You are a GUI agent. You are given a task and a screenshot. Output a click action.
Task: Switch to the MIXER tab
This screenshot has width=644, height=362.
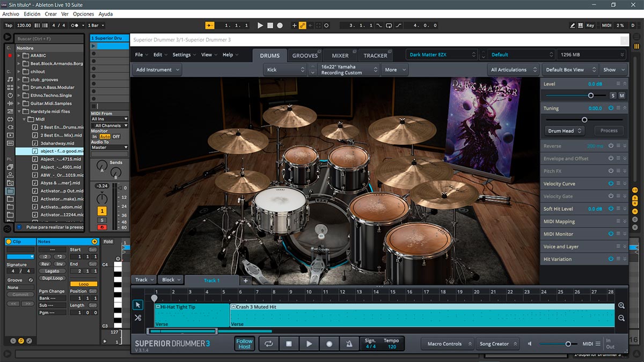click(x=340, y=55)
